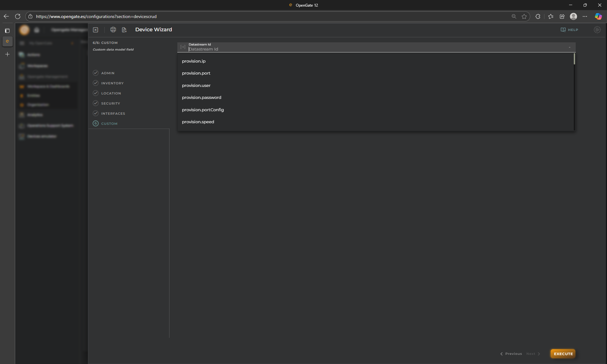This screenshot has height=364, width=607.
Task: Open the Help book icon
Action: point(563,30)
